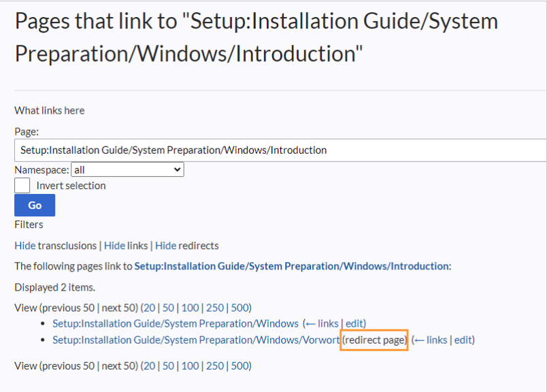
Task: Enable the Invert selection checkbox
Action: point(22,185)
